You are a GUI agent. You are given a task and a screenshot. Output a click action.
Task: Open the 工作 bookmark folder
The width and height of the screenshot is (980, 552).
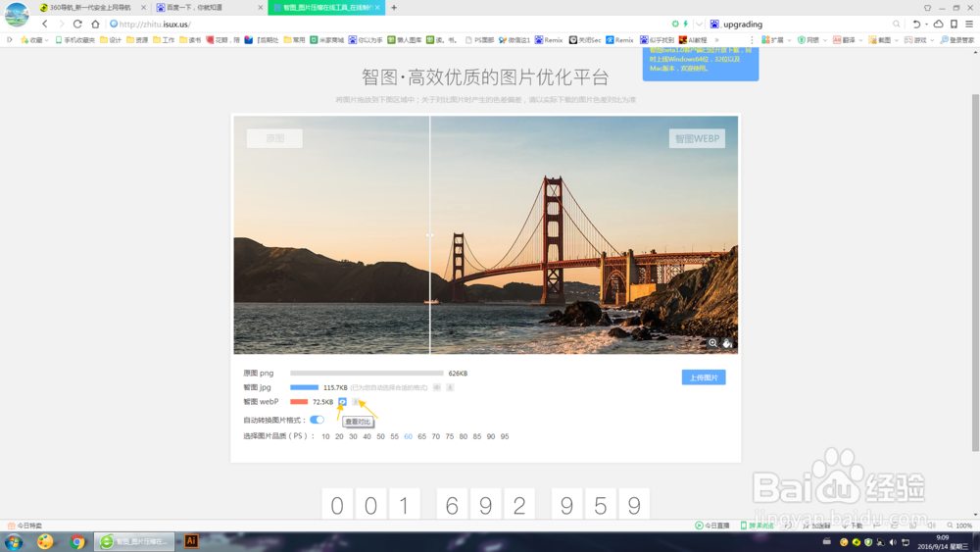coord(164,40)
